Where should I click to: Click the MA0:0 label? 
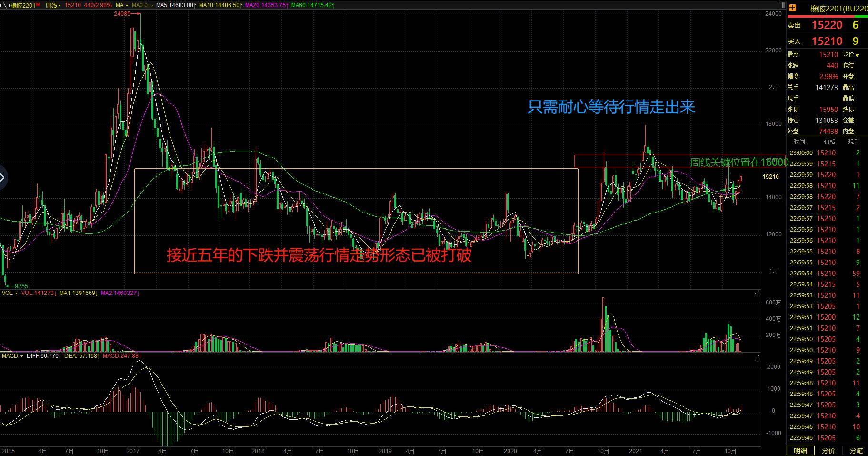click(143, 5)
